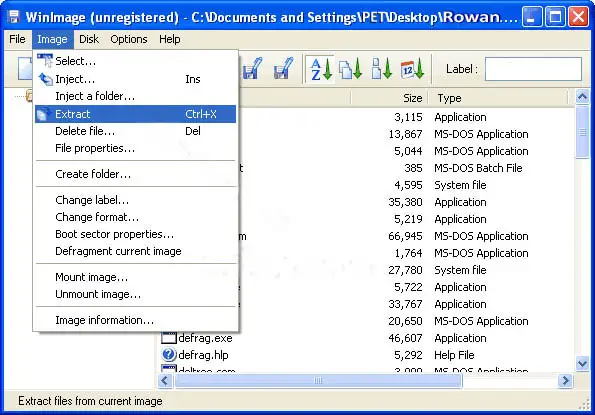Choose Extract from the Image menu
The height and width of the screenshot is (415, 595).
(135, 114)
